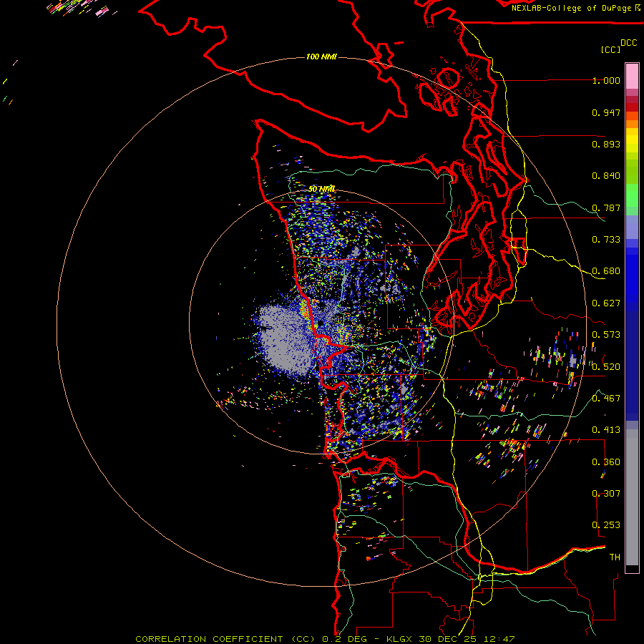Click the [CC] units label
The image size is (644, 644).
click(610, 49)
